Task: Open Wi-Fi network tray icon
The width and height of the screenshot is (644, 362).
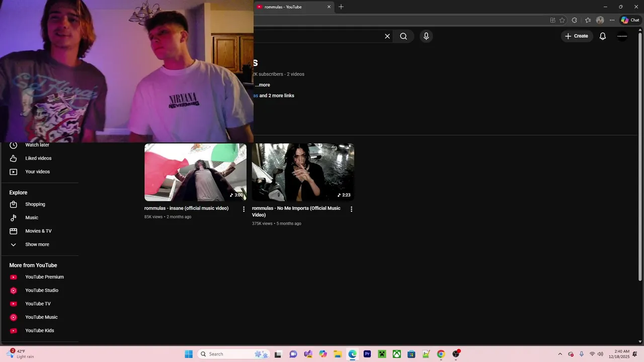Action: click(592, 354)
